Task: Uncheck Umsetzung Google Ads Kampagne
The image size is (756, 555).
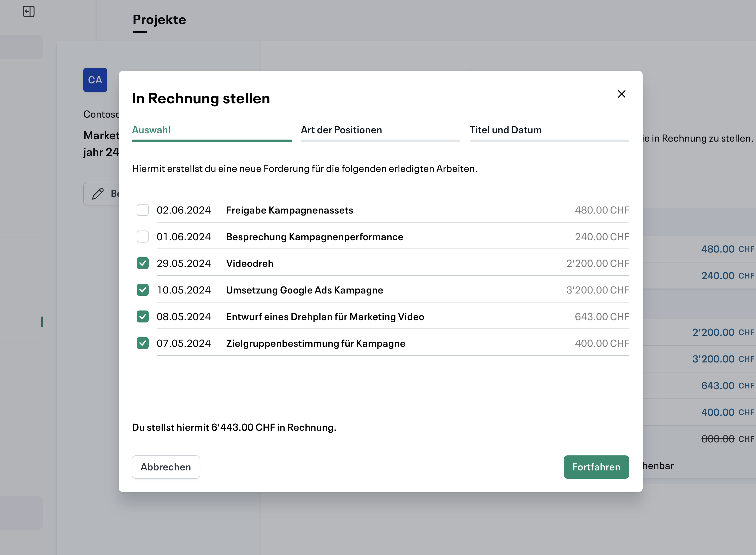Action: (143, 290)
